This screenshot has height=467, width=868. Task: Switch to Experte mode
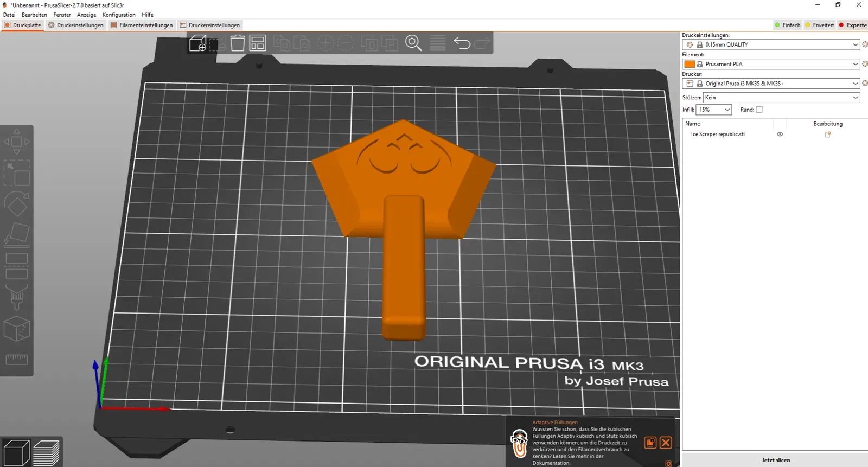[853, 25]
